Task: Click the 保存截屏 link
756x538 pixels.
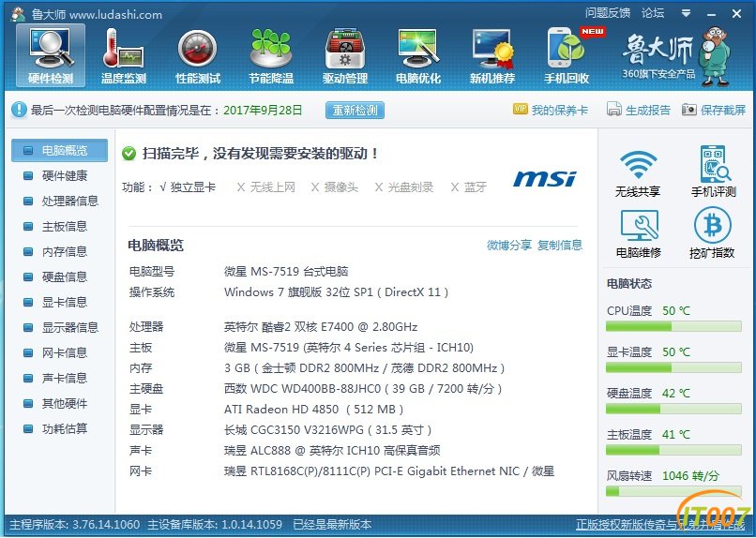Action: click(x=723, y=110)
